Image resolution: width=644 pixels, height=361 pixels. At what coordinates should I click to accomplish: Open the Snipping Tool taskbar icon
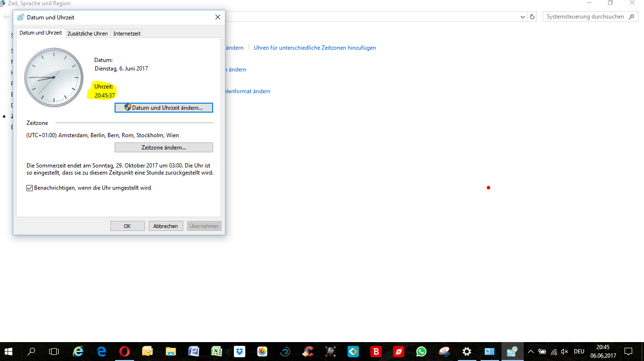point(444,352)
